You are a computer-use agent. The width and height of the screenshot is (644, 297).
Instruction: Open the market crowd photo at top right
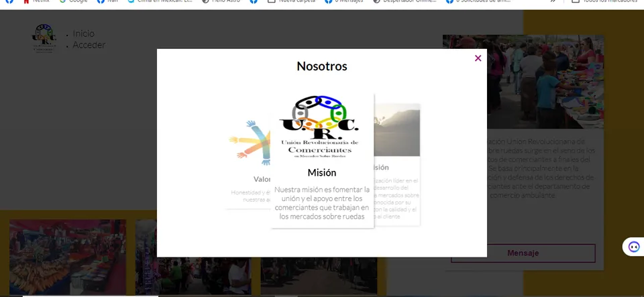[523, 82]
